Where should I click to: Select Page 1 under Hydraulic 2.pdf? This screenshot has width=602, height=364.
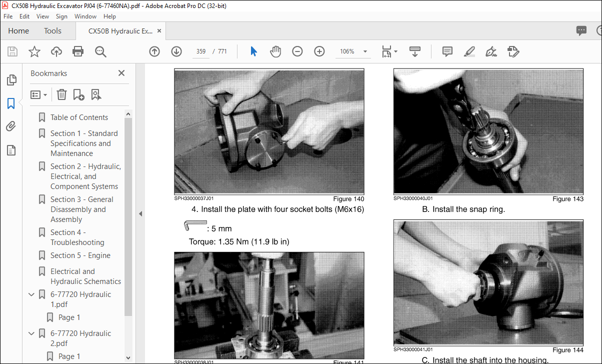69,356
